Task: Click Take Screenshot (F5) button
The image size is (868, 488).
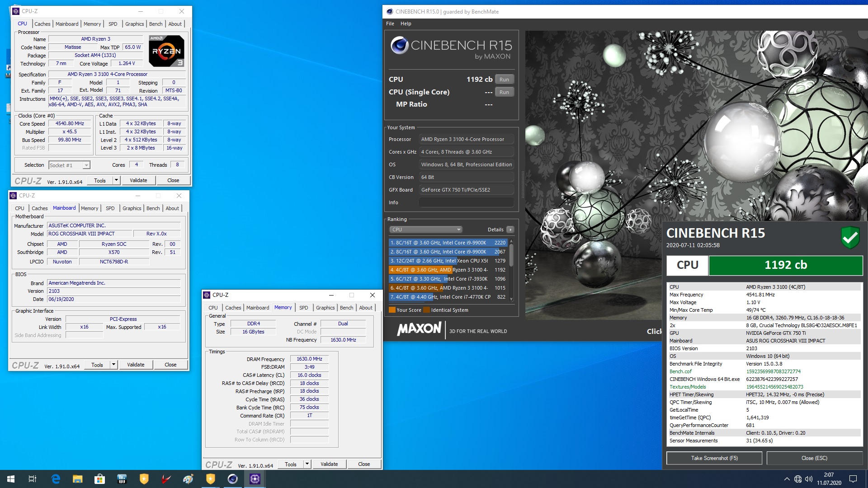Action: pyautogui.click(x=714, y=458)
